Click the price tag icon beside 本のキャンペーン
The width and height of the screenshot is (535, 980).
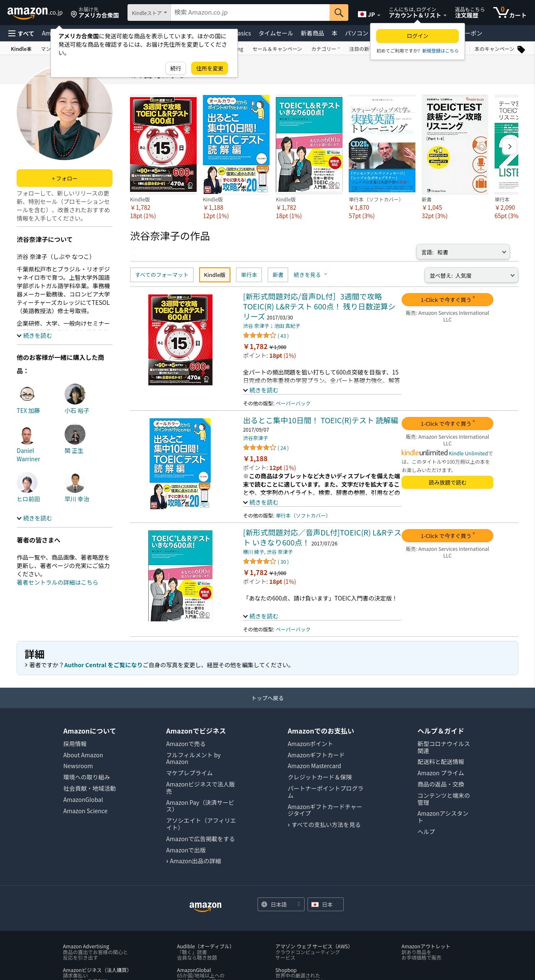coord(521,49)
